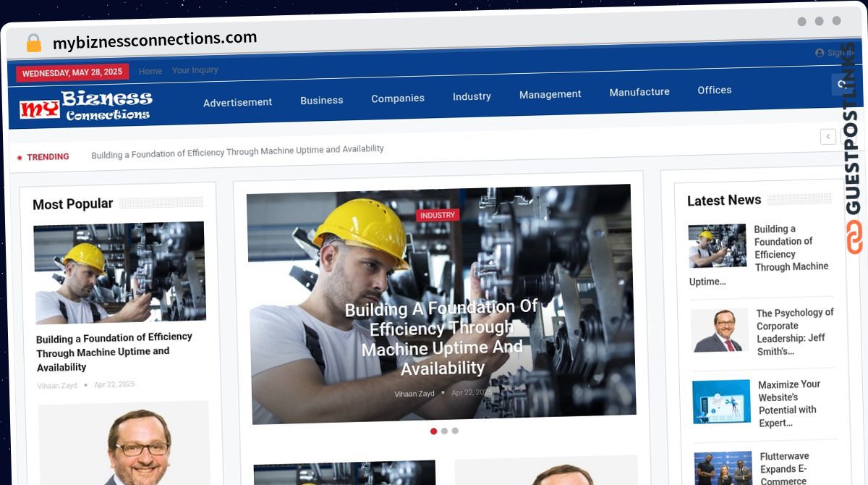Open Most Popular machine worker thumbnail

[119, 273]
